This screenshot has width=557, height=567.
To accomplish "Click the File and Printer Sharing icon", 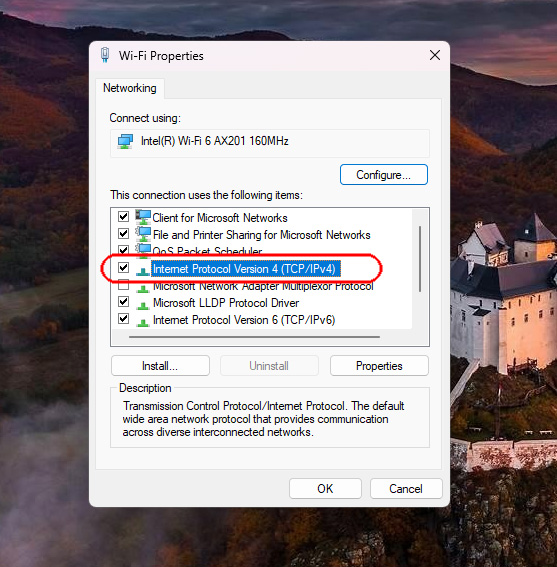I will pyautogui.click(x=143, y=234).
